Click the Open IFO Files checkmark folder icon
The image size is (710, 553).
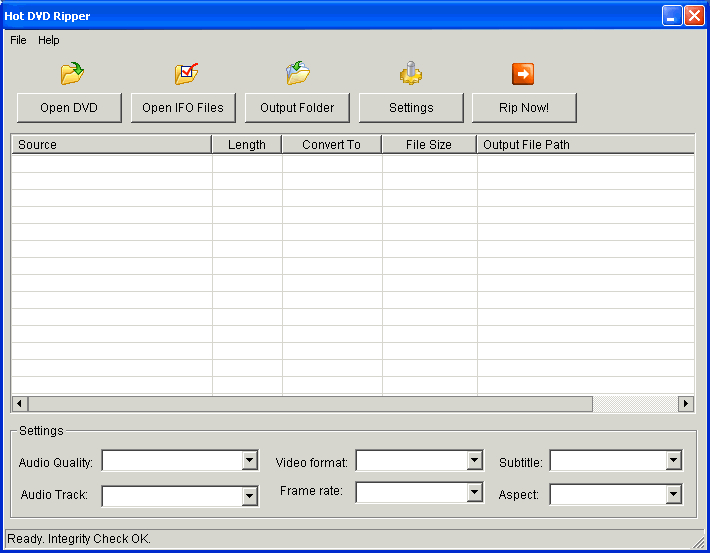click(187, 73)
